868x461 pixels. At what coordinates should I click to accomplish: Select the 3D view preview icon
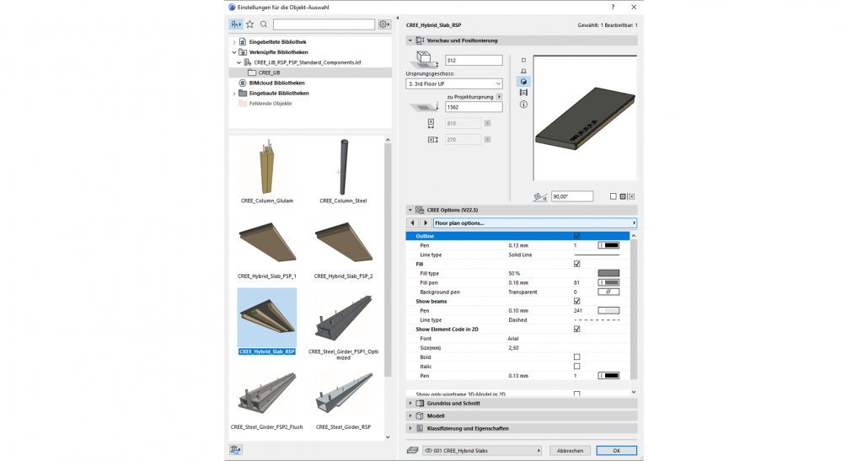pyautogui.click(x=523, y=82)
